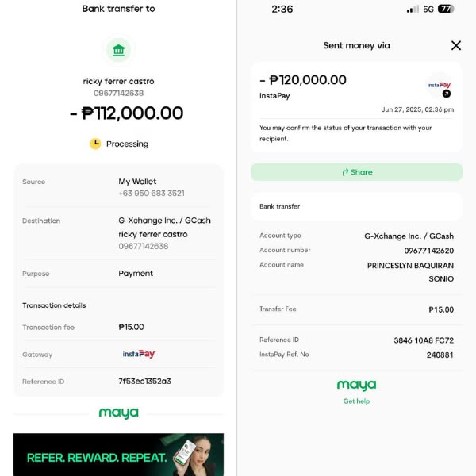This screenshot has width=476, height=476.
Task: Click the black arrow badge under InstaPay
Action: (x=446, y=94)
